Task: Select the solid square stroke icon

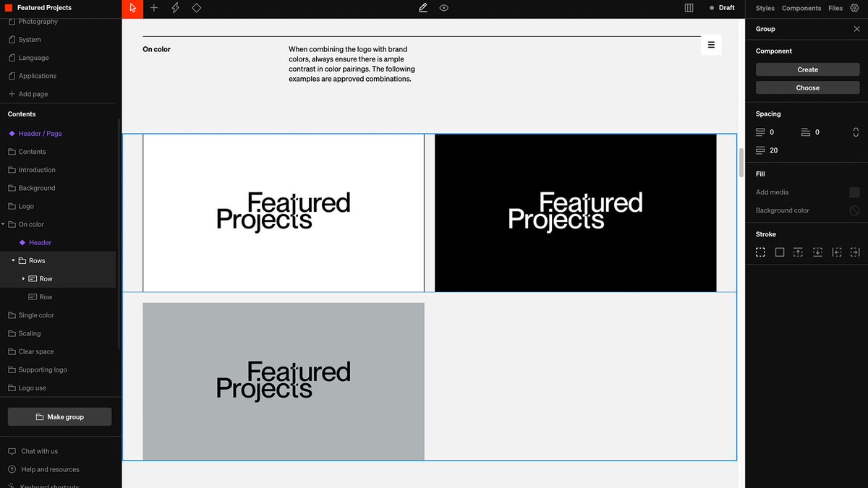Action: pyautogui.click(x=780, y=252)
